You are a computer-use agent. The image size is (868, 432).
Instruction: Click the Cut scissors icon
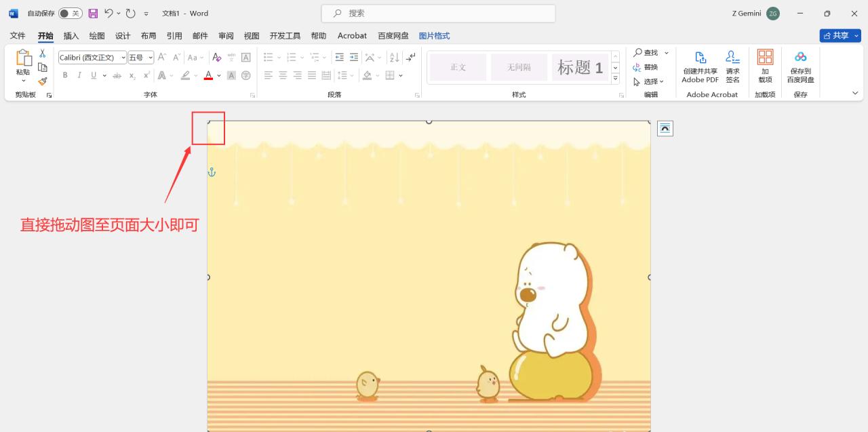(42, 53)
